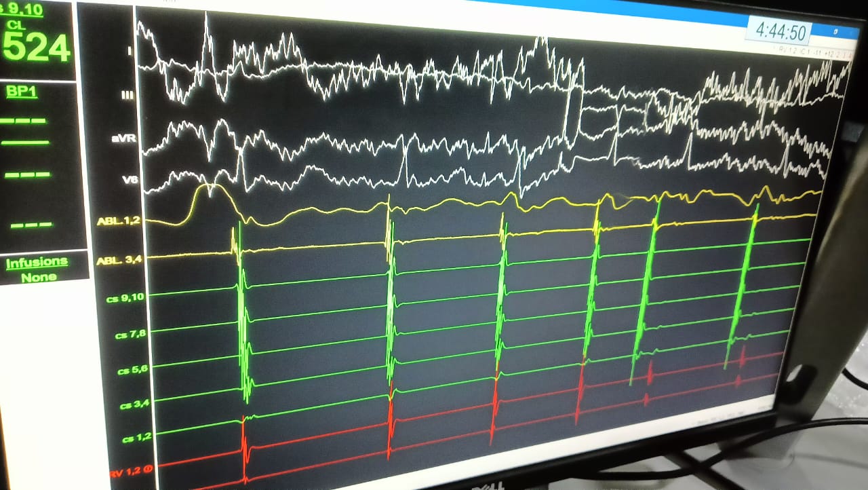Click the restore window icon in title bar
The height and width of the screenshot is (490, 868).
click(835, 31)
